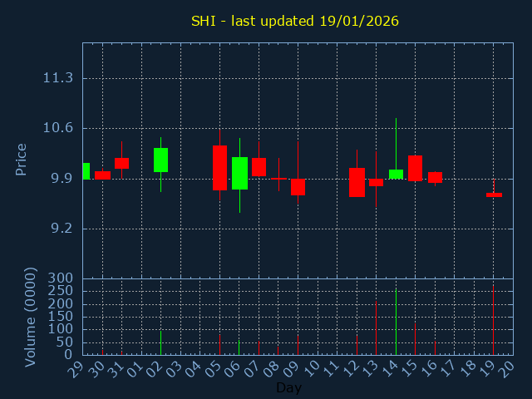Viewport: 532px width, 399px height.
Task: Click the 'Price' y-axis title
Action: tap(22, 159)
